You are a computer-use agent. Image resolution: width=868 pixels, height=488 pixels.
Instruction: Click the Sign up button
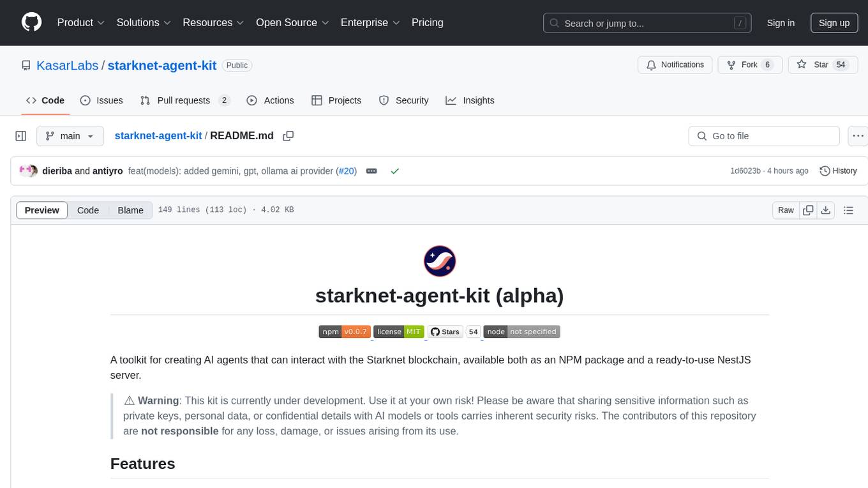834,23
